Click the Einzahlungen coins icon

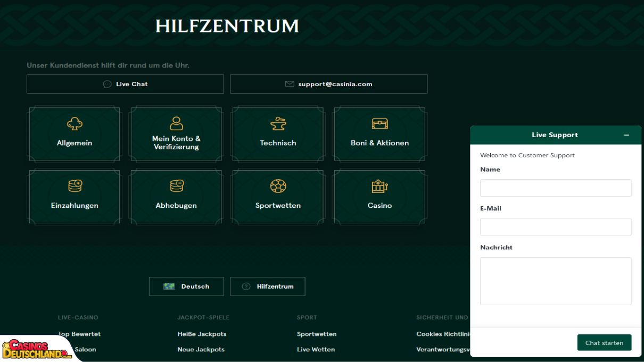(75, 186)
